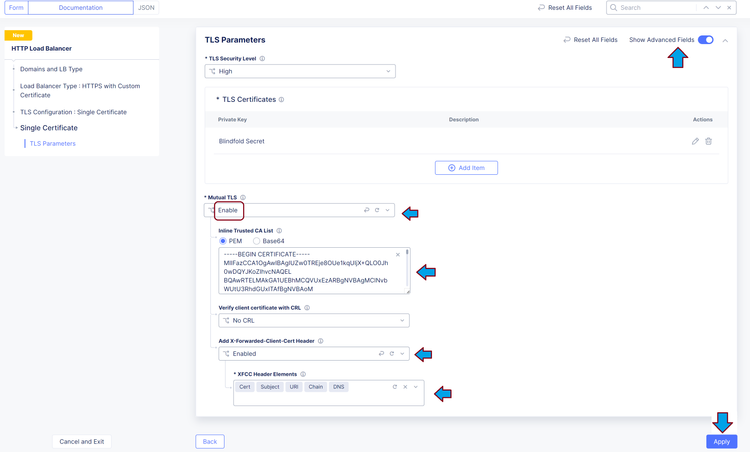The image size is (750, 452).
Task: Open Domains and LB Type in sidebar
Action: (x=51, y=69)
